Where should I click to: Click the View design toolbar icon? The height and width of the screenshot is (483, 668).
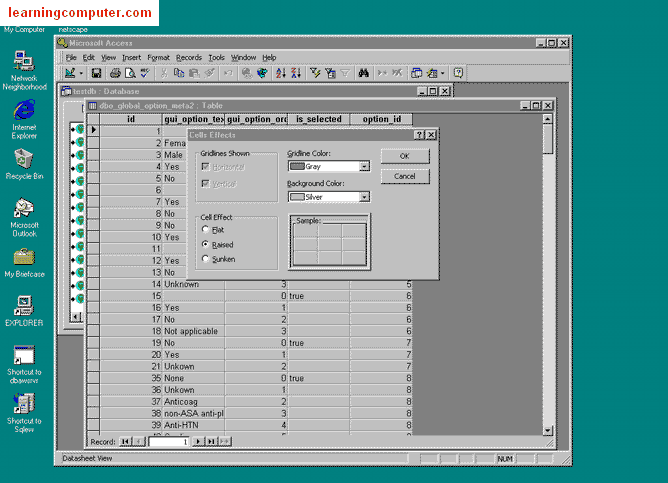[x=70, y=73]
